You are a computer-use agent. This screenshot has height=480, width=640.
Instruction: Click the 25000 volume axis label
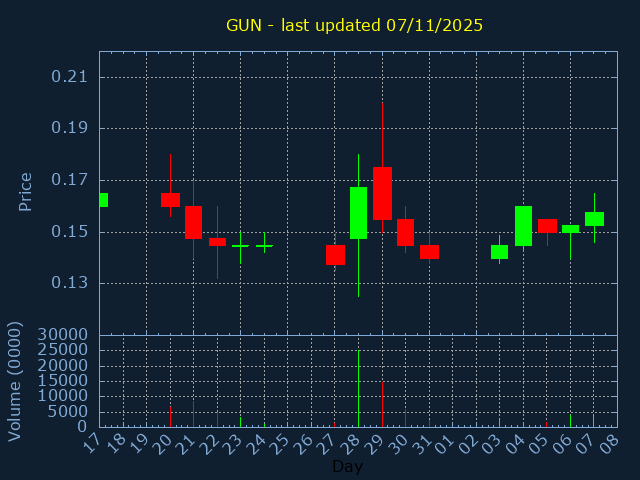pyautogui.click(x=63, y=350)
